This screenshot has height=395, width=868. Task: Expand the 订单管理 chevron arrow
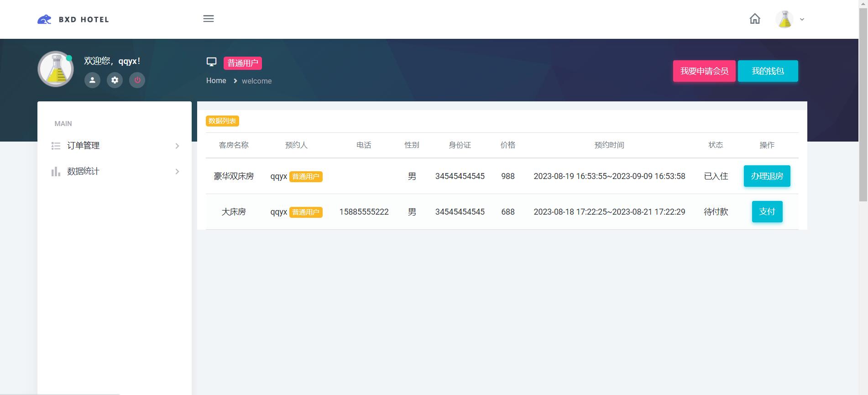coord(177,146)
